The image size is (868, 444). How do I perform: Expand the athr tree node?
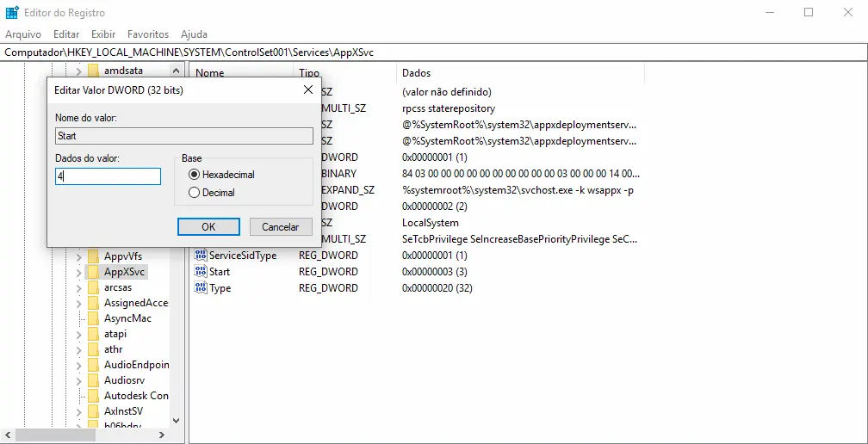78,349
